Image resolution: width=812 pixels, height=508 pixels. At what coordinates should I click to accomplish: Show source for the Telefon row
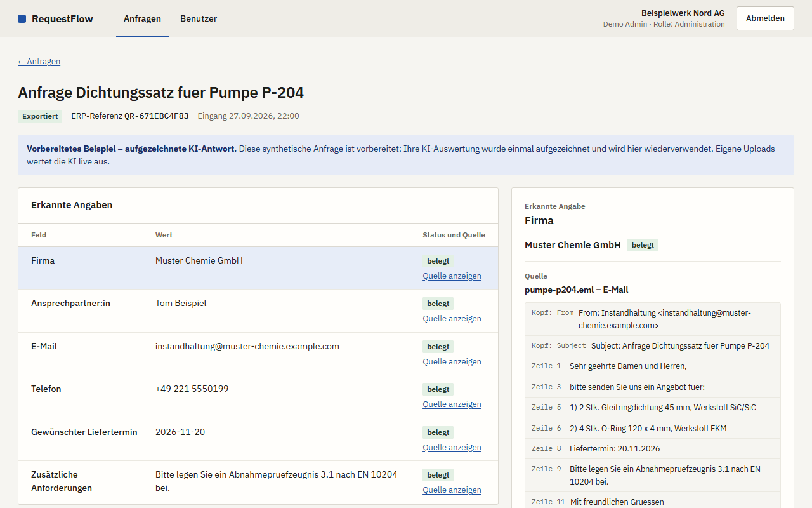click(x=452, y=404)
